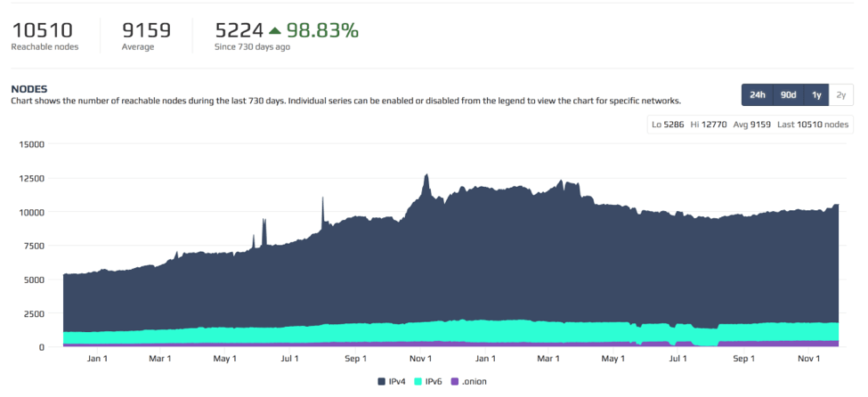This screenshot has height=397, width=868.
Task: Click the 98.83% growth percentage
Action: (x=322, y=30)
